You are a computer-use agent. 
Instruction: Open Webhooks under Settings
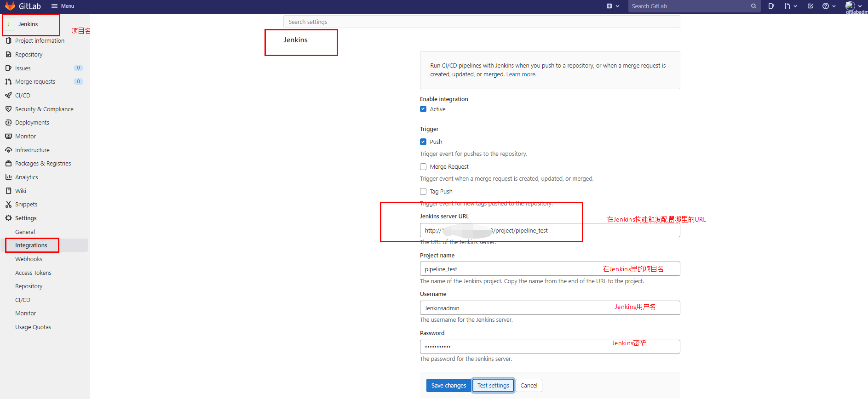pyautogui.click(x=29, y=259)
